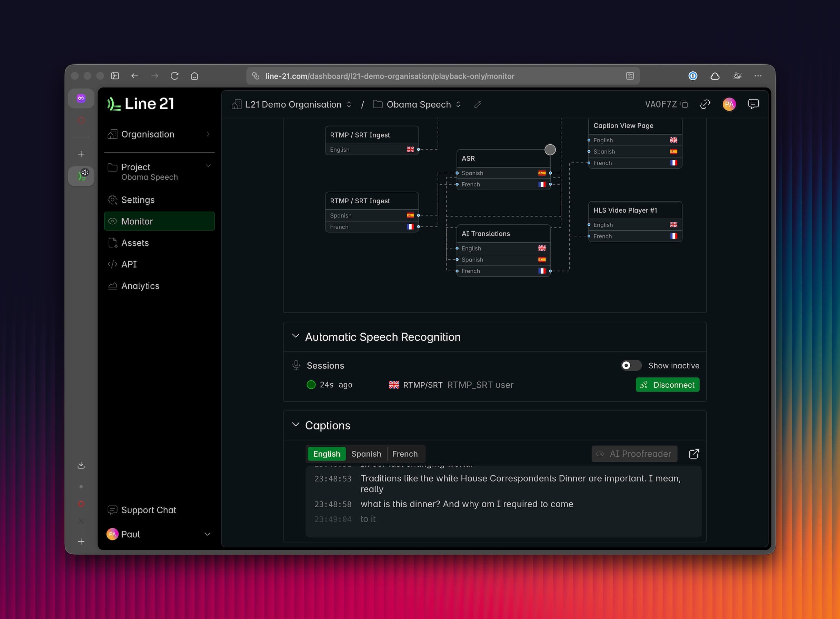Image resolution: width=840 pixels, height=619 pixels.
Task: Open Analytics in the sidebar
Action: [x=140, y=286]
